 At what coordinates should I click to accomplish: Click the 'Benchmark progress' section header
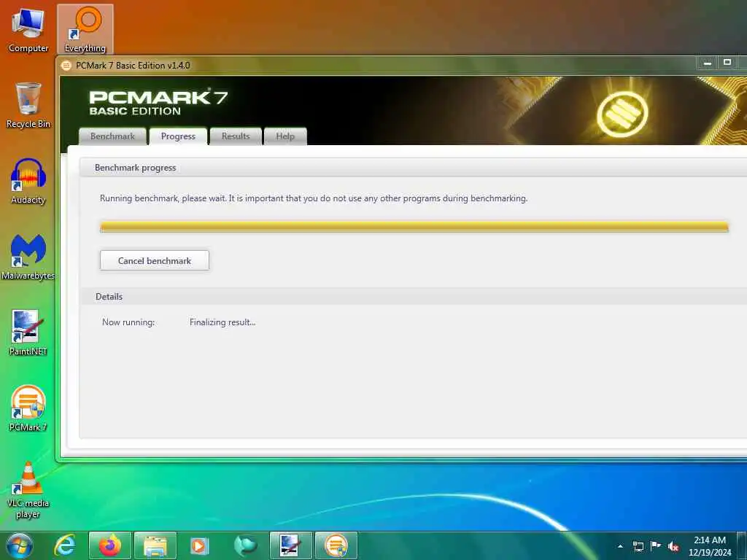tap(135, 168)
